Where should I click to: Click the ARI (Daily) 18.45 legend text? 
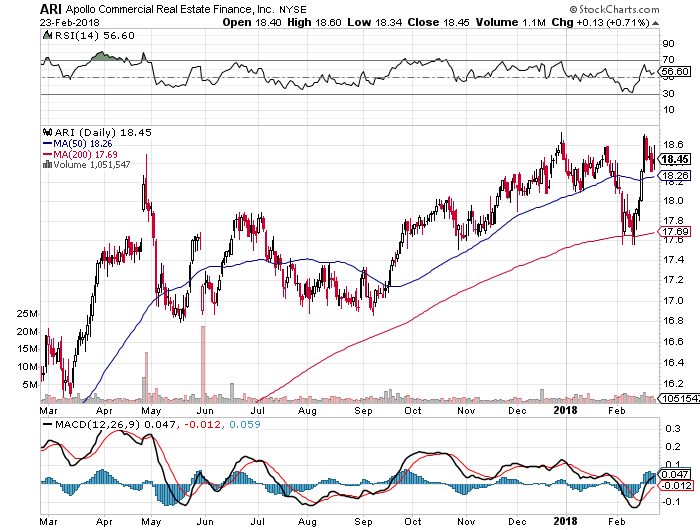(x=103, y=133)
